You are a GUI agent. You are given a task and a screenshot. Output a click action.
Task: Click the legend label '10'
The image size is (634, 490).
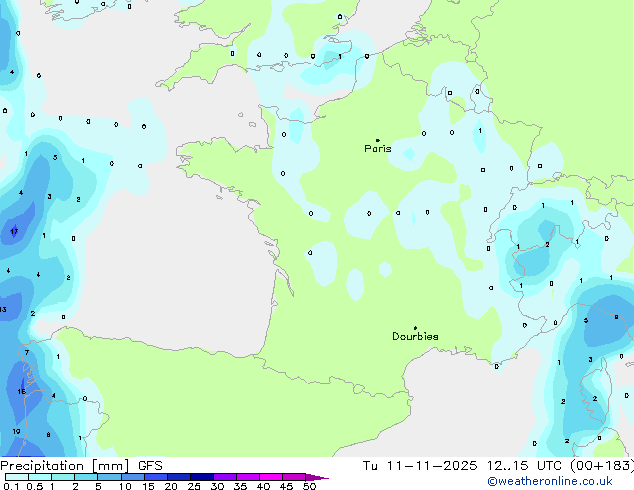[125, 486]
